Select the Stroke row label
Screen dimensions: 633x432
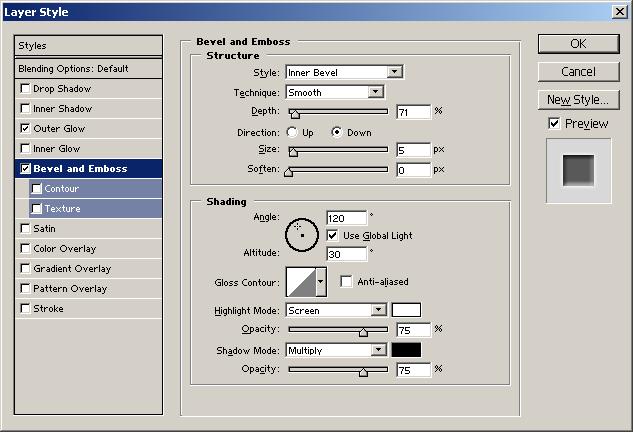pos(48,308)
